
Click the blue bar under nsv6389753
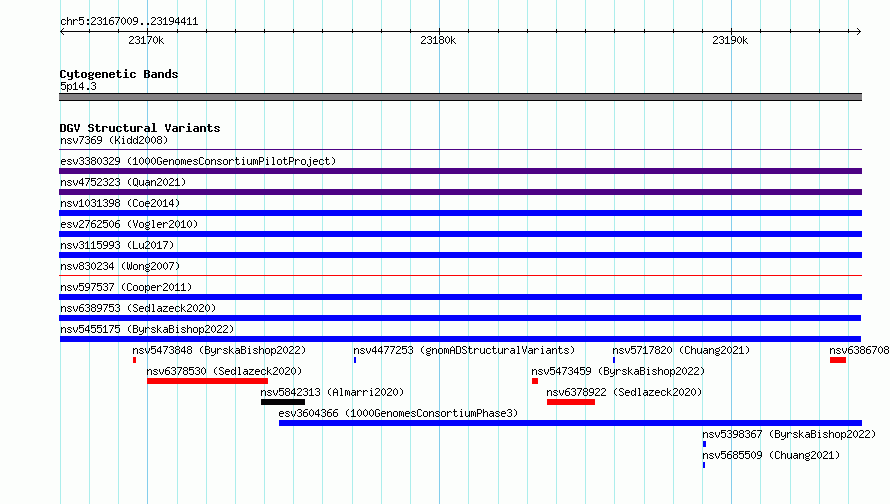460,318
